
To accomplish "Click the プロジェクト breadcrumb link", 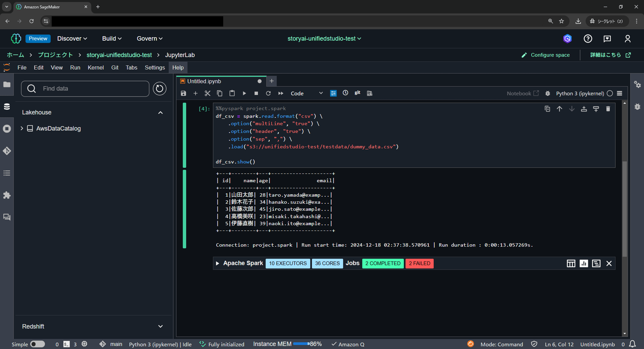I will tap(55, 55).
